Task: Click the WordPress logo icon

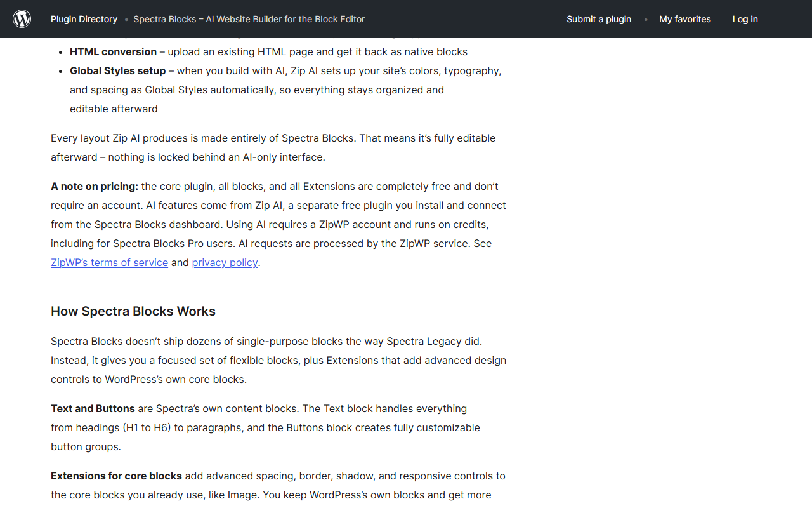Action: coord(22,19)
